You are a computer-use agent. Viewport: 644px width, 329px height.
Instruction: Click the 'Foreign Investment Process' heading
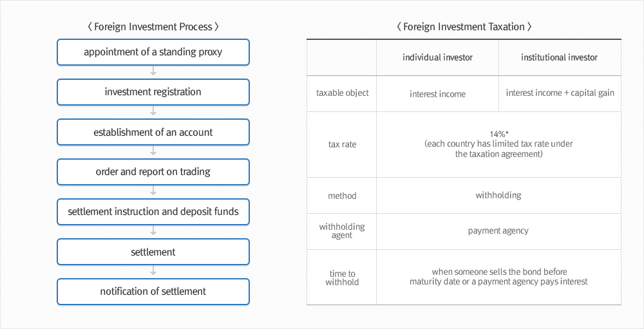coord(153,26)
